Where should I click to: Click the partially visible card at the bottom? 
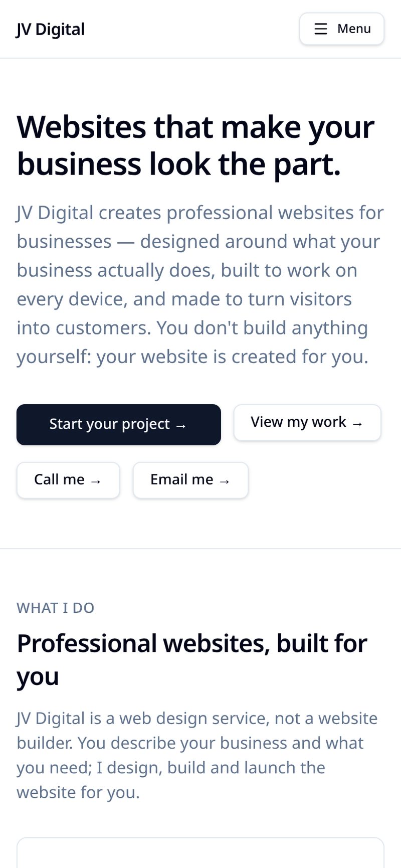coord(200,852)
